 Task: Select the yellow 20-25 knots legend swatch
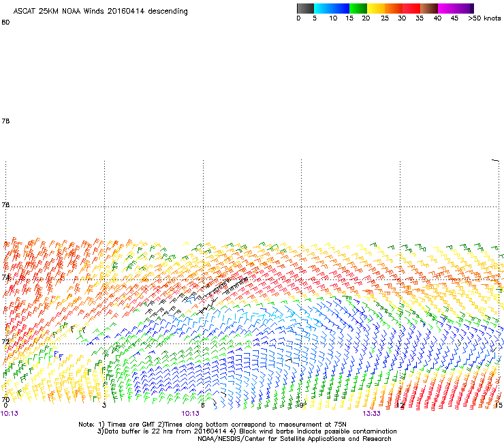[376, 8]
